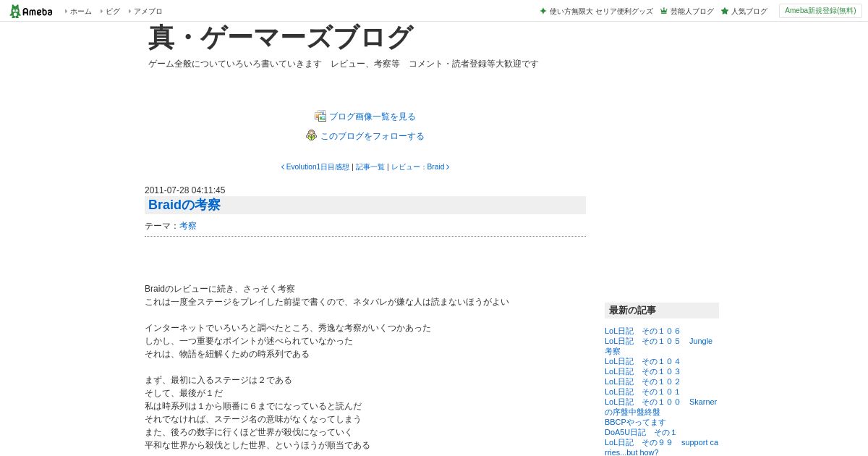Open sidebar post BBCPやってます

point(635,422)
